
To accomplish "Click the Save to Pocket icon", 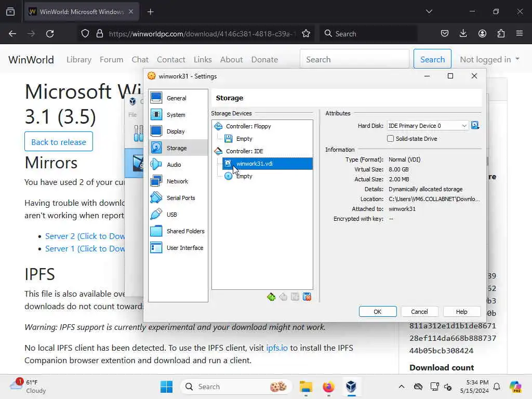I will click(x=445, y=33).
